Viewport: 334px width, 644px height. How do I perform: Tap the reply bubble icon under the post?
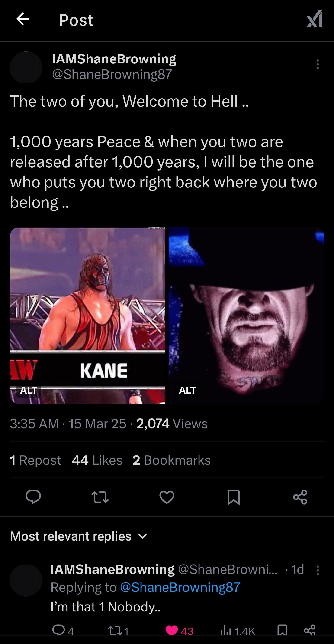pos(33,496)
